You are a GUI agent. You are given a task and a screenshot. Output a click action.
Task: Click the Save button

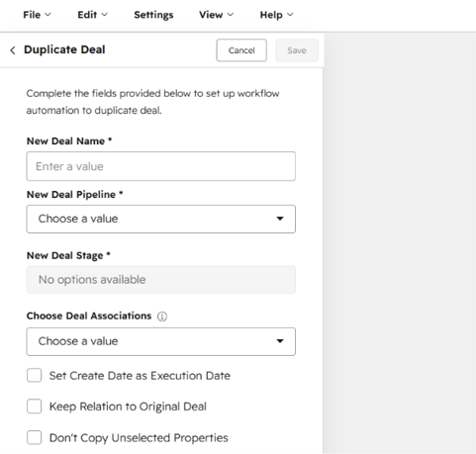[297, 50]
